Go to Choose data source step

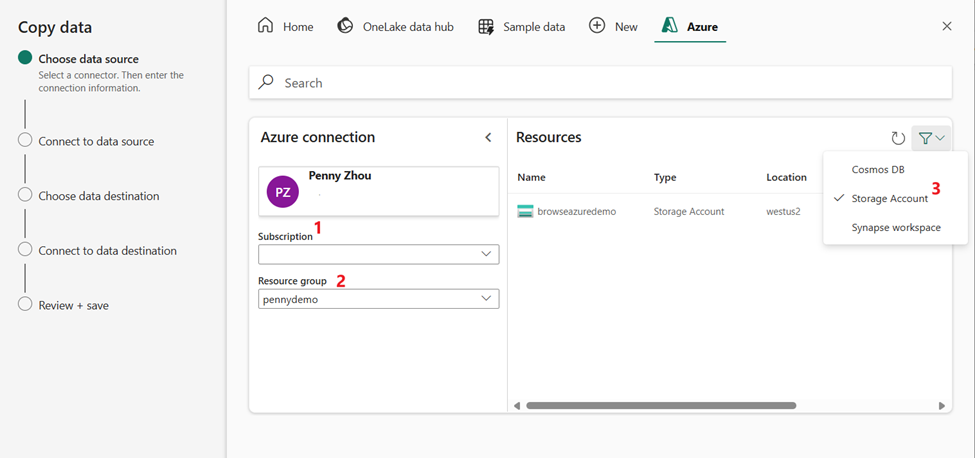point(88,59)
